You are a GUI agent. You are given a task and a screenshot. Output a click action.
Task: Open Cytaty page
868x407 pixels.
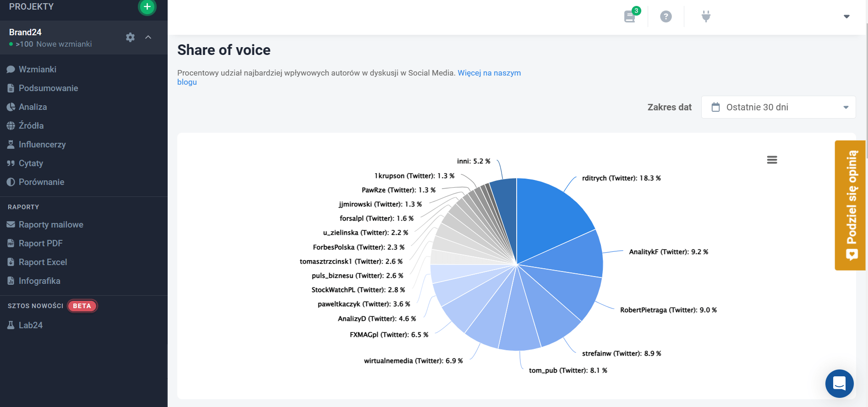coord(31,163)
